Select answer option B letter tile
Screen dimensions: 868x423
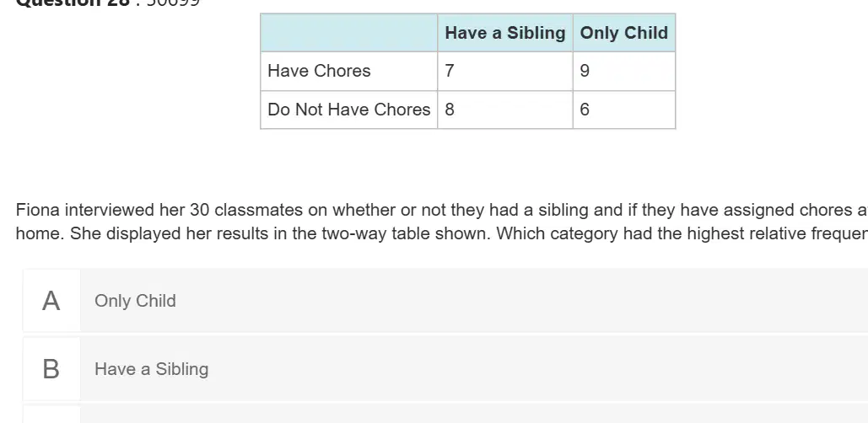point(51,369)
